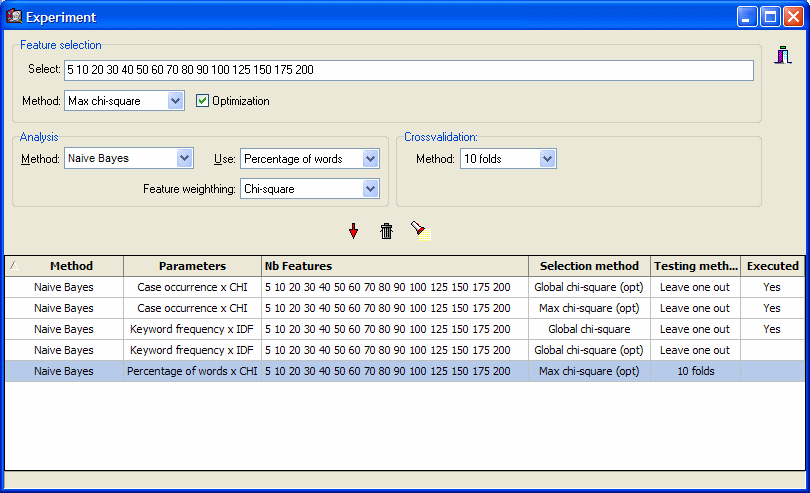Expand the Use Percentage of words dropdown
This screenshot has width=810, height=493.
click(371, 158)
